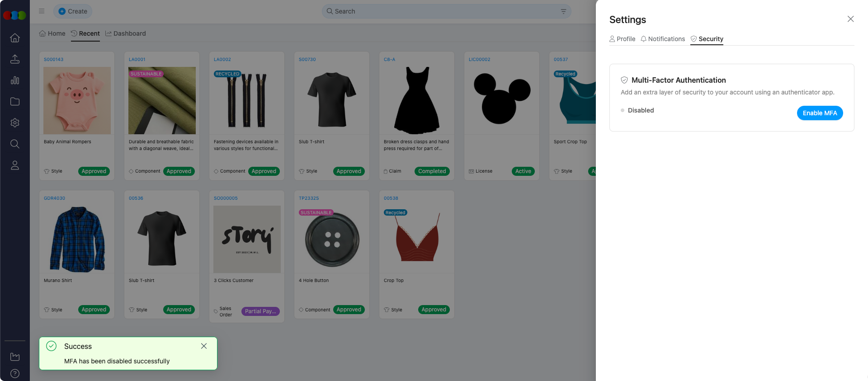Select the Security tab
The image size is (868, 381).
coord(707,39)
